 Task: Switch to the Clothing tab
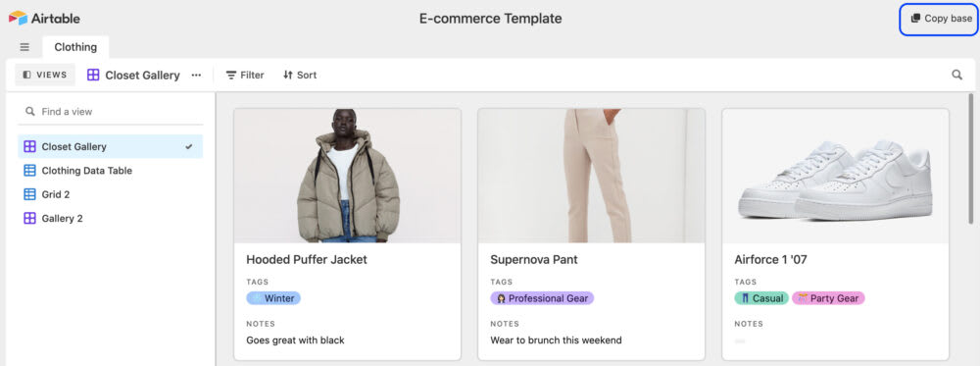(x=75, y=47)
